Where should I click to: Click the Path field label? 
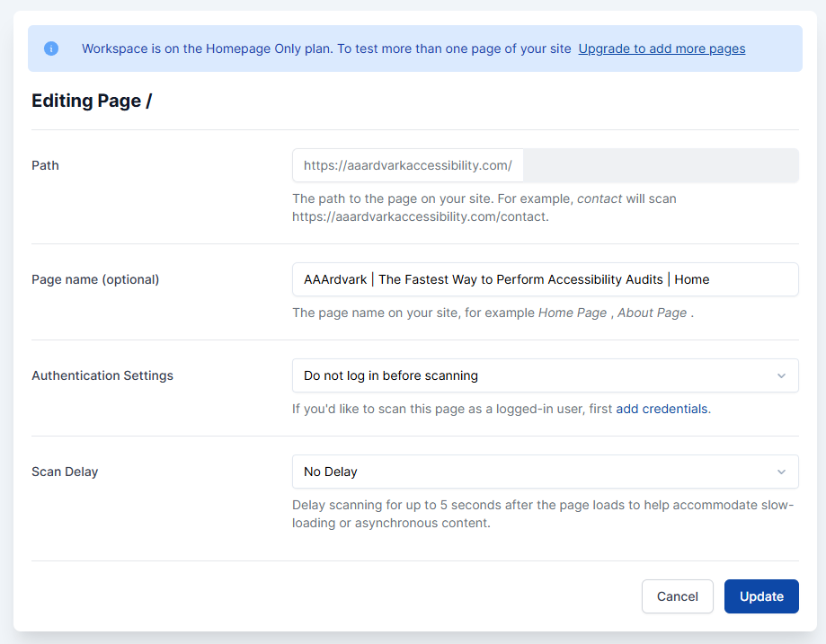pyautogui.click(x=45, y=165)
